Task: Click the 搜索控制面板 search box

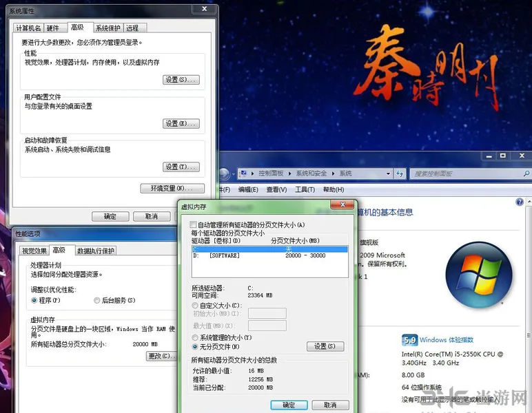Action: 467,173
